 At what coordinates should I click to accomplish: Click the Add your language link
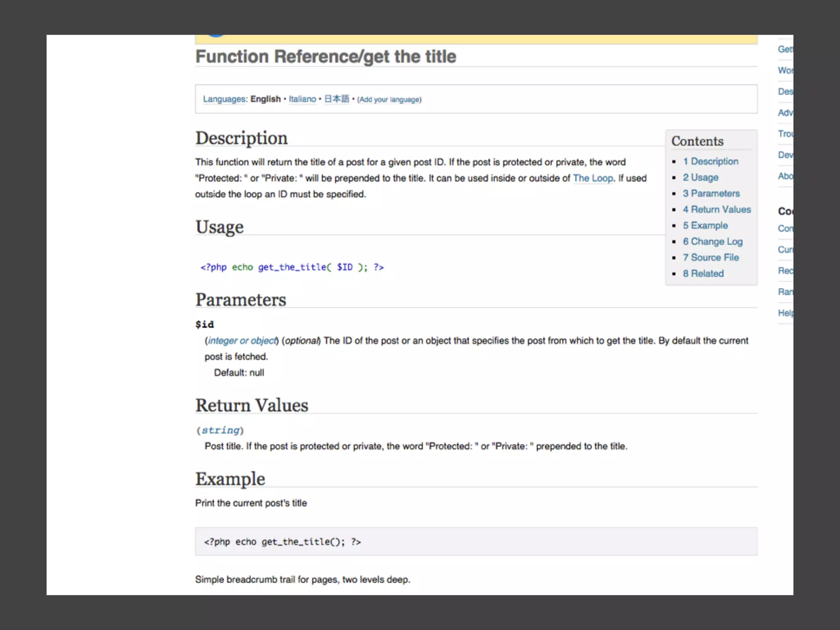389,100
